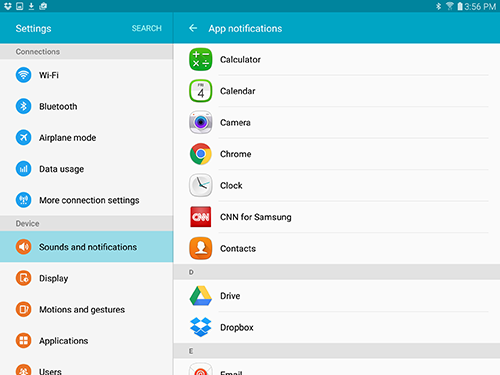Open the Data usage label
Viewport: 500px width, 375px height.
pos(61,169)
